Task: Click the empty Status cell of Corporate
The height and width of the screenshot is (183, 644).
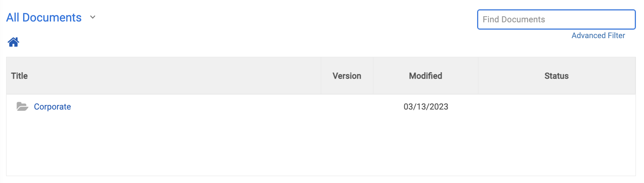Action: tap(557, 107)
